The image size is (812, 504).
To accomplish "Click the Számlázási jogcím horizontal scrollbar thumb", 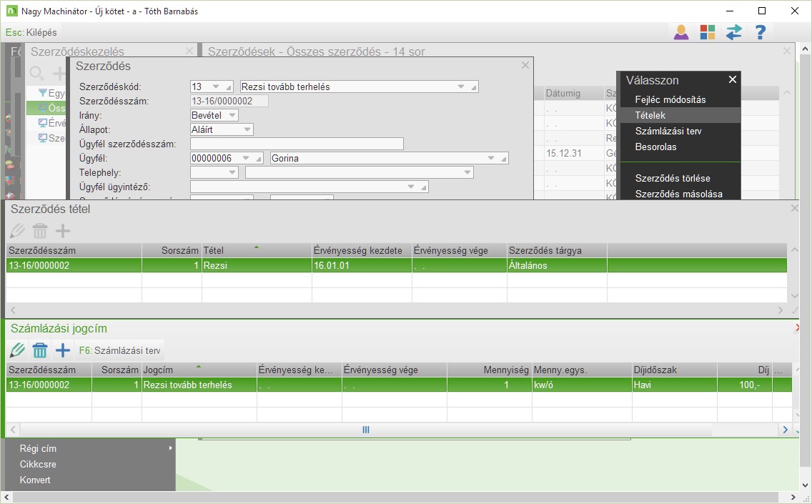I will coord(365,430).
